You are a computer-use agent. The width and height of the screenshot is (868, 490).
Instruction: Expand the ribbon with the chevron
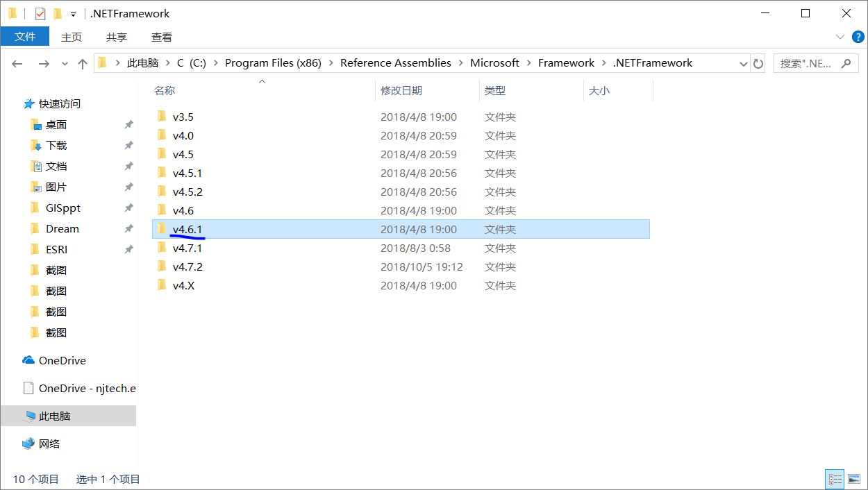(x=839, y=37)
